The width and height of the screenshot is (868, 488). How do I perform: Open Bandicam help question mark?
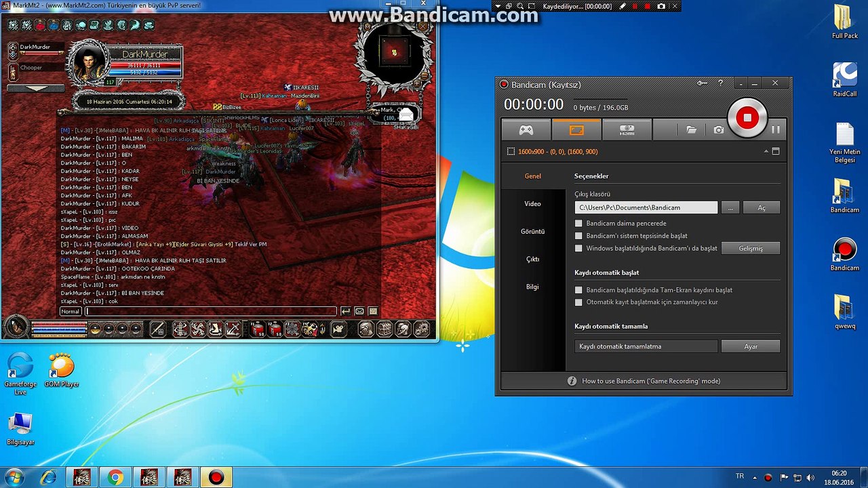point(720,83)
